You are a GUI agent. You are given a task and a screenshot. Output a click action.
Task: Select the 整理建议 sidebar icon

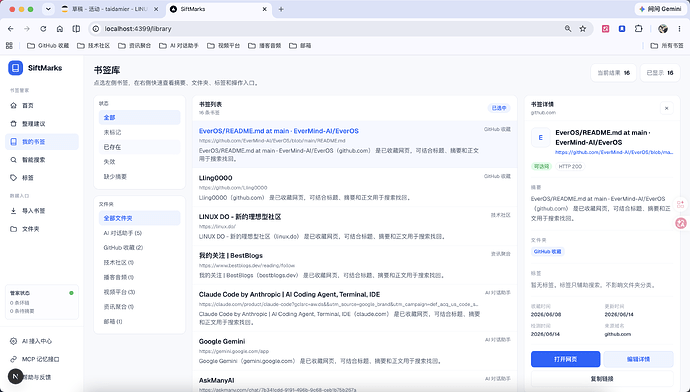coord(14,124)
